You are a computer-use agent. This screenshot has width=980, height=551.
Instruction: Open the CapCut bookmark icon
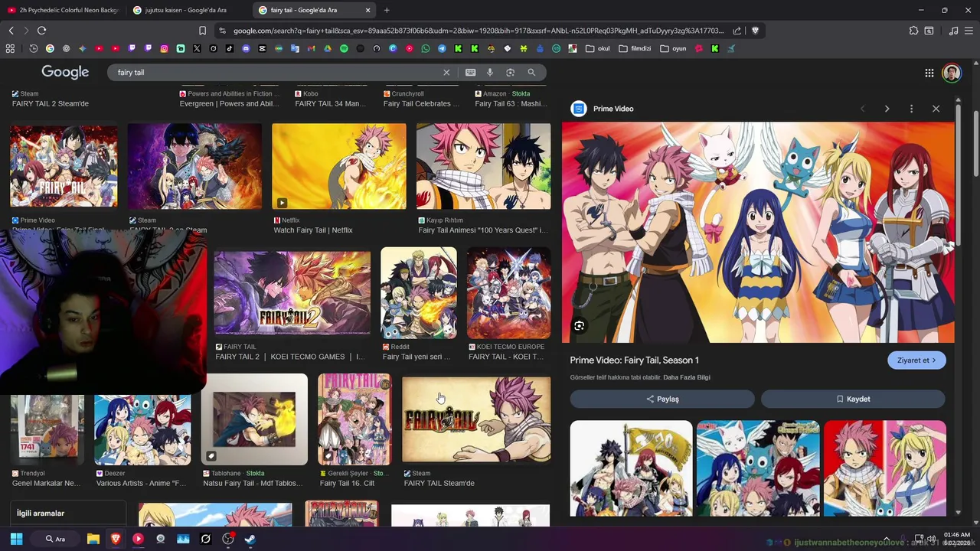coord(262,48)
